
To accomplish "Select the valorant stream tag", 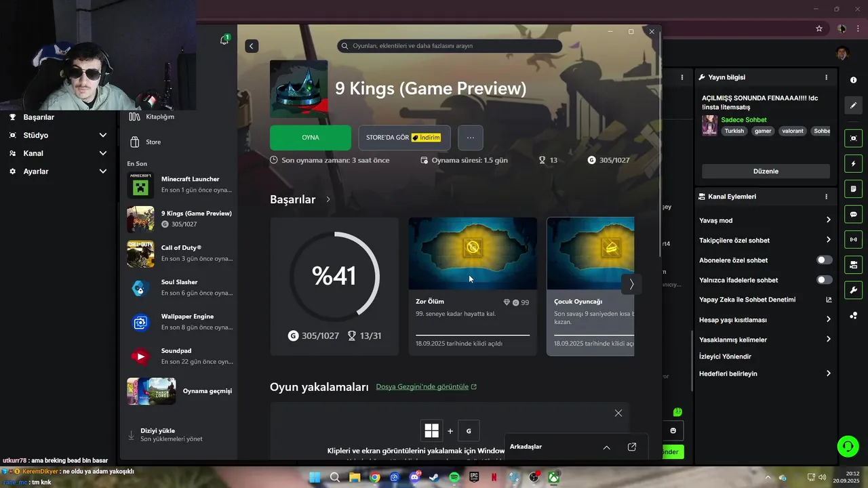I will [793, 131].
